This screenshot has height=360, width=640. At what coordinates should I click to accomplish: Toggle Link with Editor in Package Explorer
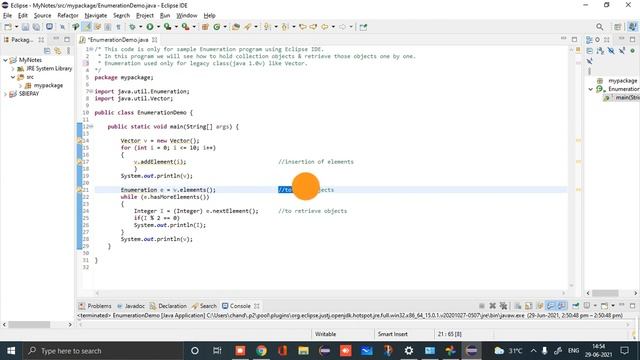58,51
